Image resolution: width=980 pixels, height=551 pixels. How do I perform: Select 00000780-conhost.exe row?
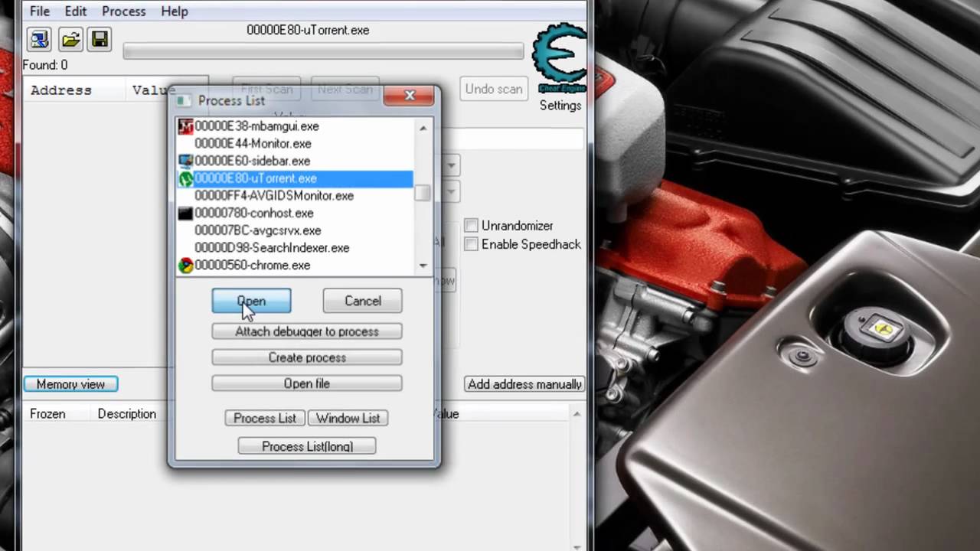295,214
